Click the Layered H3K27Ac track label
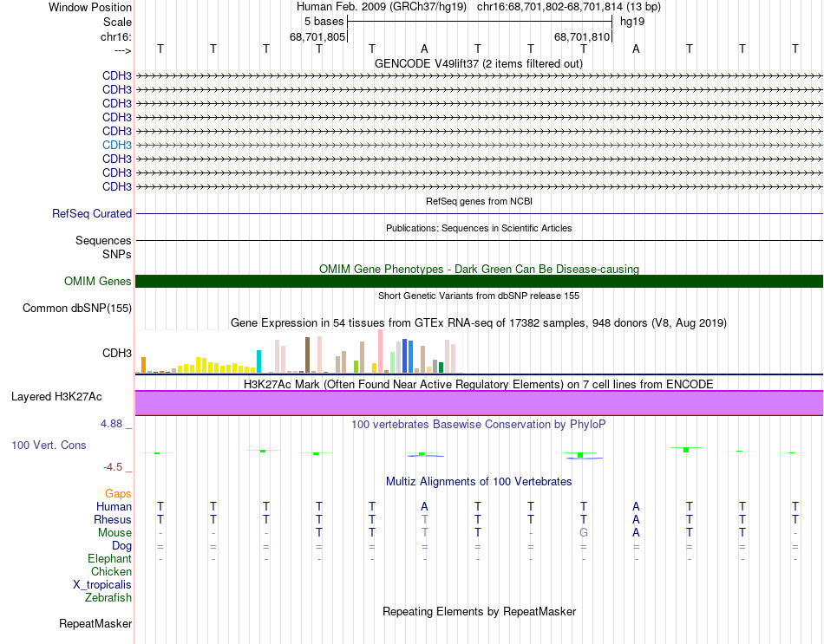 pos(56,397)
